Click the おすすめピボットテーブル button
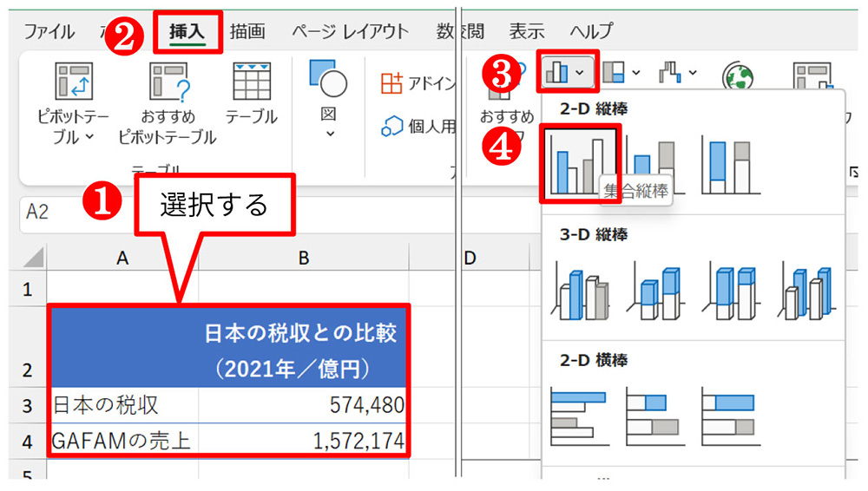Image resolution: width=868 pixels, height=491 pixels. (x=168, y=103)
